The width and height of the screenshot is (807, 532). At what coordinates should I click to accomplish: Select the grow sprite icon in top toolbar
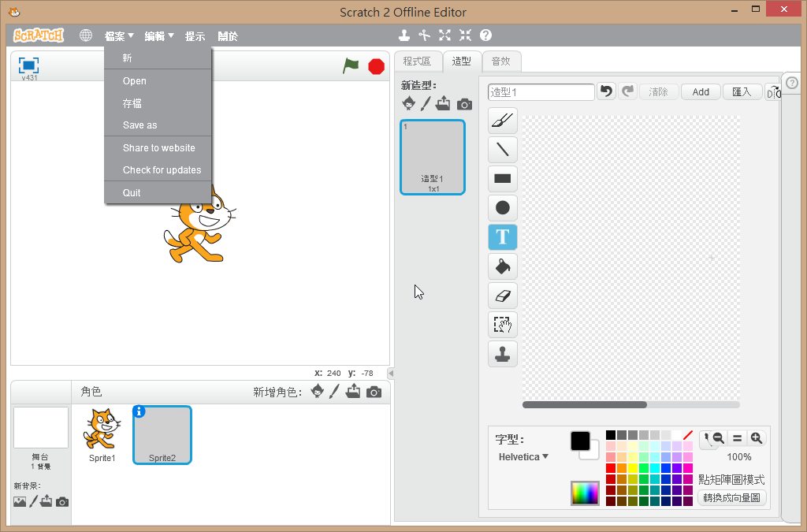click(x=444, y=35)
